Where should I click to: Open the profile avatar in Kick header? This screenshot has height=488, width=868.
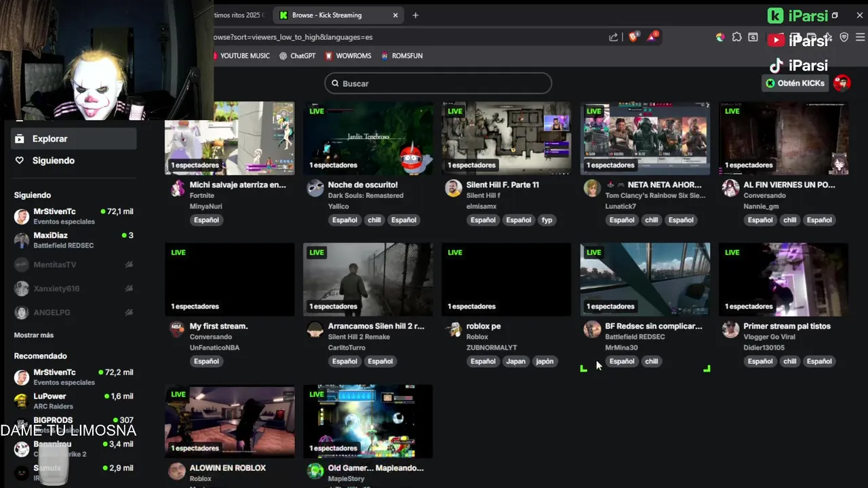coord(842,83)
